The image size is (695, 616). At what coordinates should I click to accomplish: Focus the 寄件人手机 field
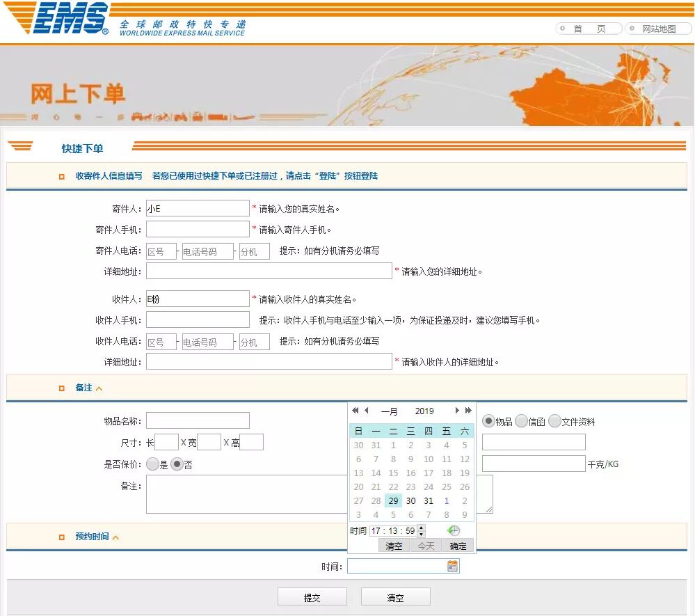coord(198,229)
